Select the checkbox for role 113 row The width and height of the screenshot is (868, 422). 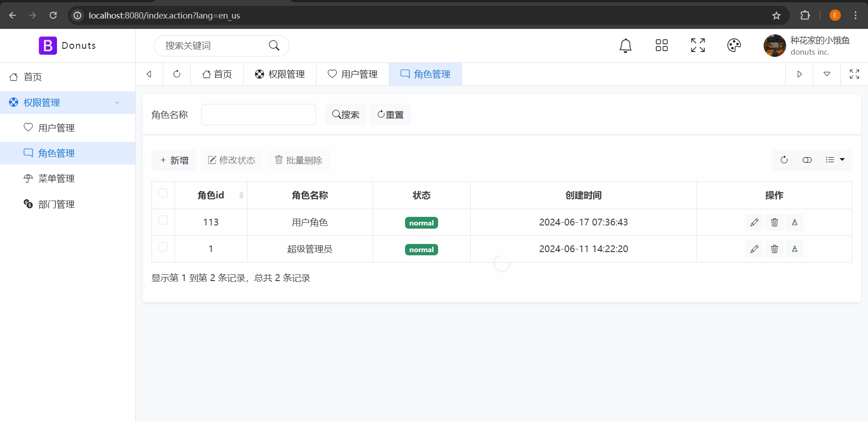pos(163,220)
